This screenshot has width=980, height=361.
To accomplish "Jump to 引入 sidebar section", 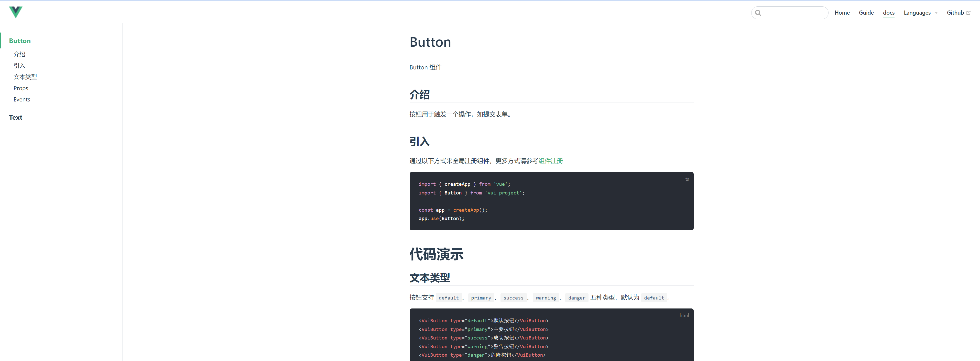I will pyautogui.click(x=19, y=66).
